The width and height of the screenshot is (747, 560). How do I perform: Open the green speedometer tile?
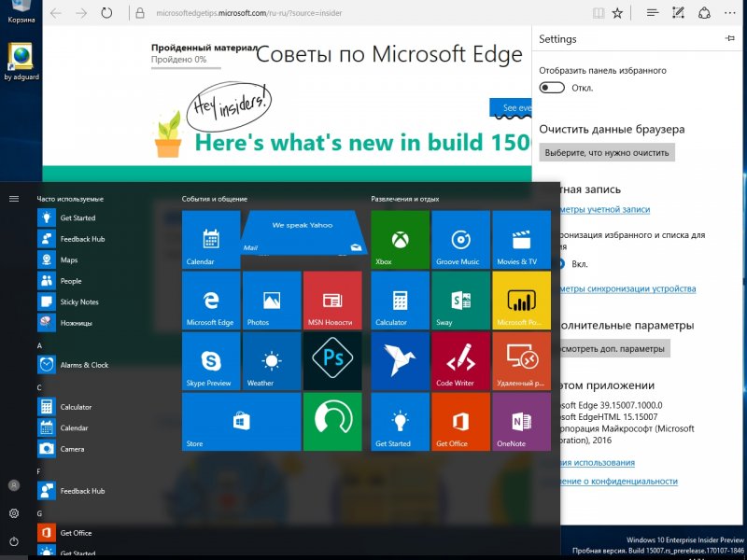[x=332, y=422]
